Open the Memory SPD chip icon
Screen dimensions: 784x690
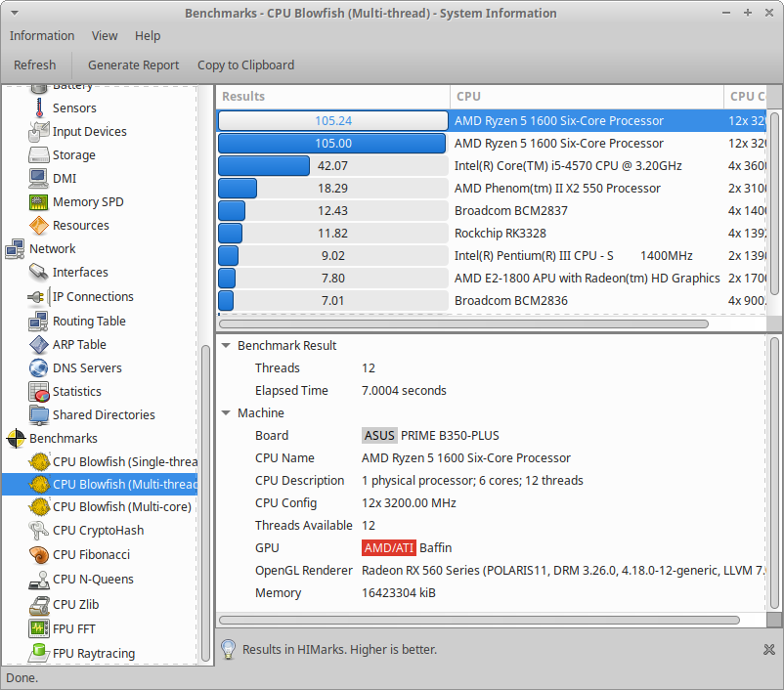click(x=38, y=202)
